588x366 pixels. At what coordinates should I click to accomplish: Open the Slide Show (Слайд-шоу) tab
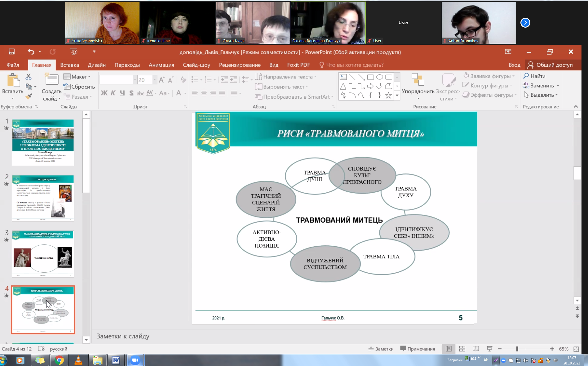[196, 65]
